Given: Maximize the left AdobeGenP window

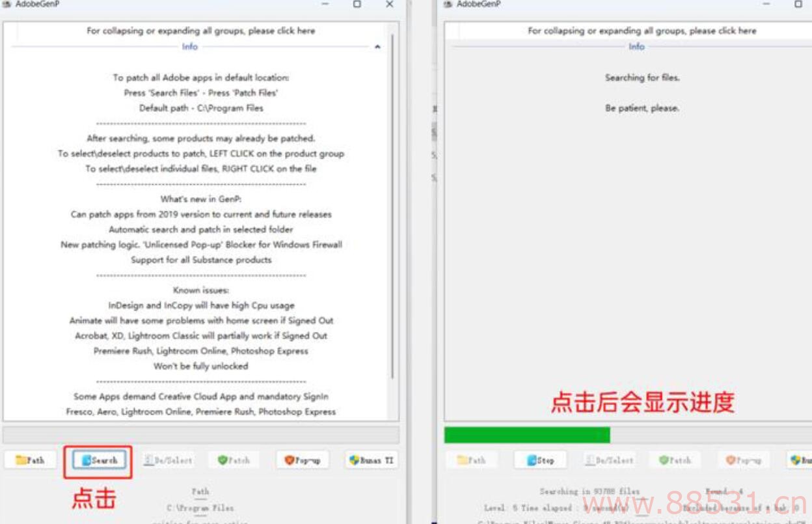Looking at the screenshot, I should click(x=357, y=4).
